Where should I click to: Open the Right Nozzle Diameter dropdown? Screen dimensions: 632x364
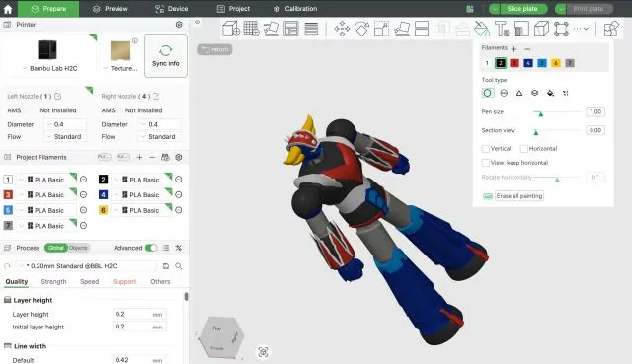point(159,124)
